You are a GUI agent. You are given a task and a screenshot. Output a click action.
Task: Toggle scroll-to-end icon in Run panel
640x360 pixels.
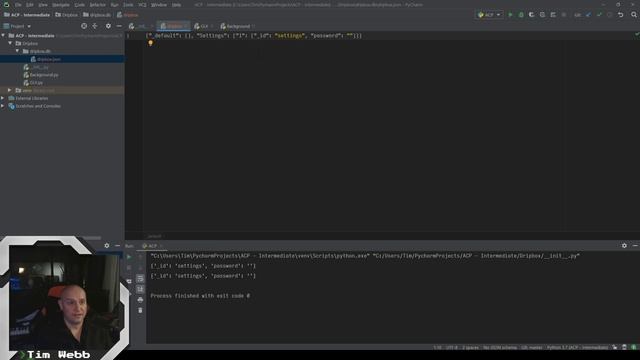pos(140,289)
